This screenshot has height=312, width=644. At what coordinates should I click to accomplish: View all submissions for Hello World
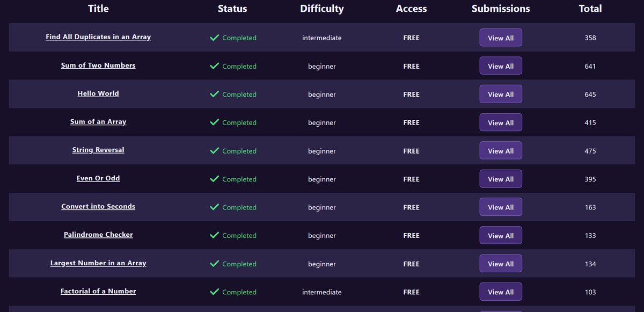click(x=501, y=94)
